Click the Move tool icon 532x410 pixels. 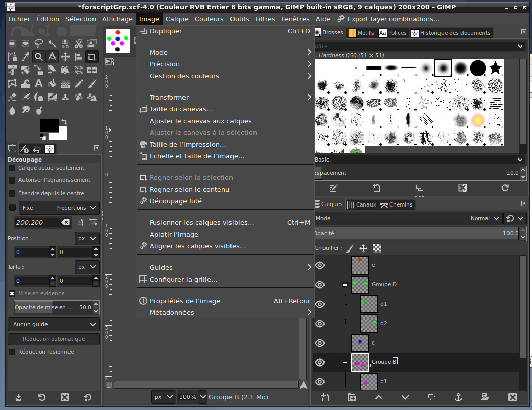tap(65, 57)
